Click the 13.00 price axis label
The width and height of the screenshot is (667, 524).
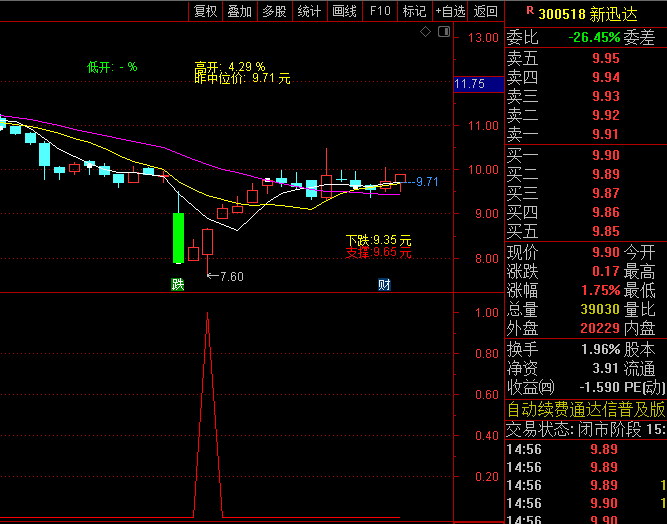(x=483, y=38)
